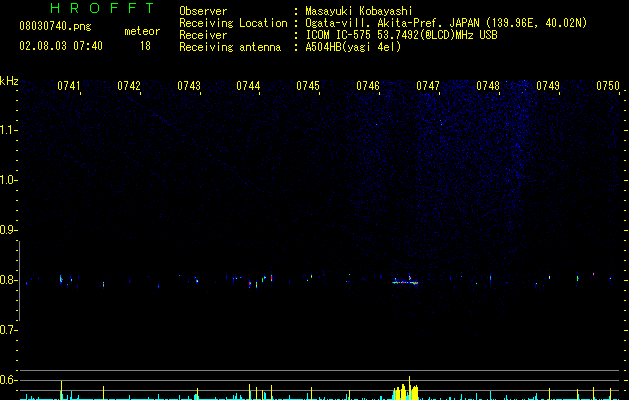Select the Ogata-vill. Akita-Pref. JAPAN location text
Screen dimensions: 629x400
(x=446, y=23)
